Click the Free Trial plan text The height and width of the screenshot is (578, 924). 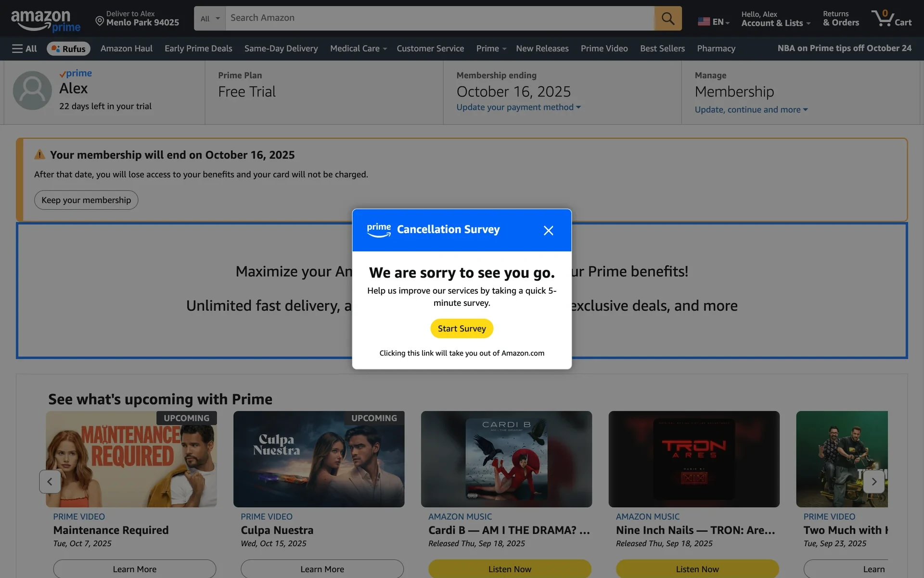click(247, 92)
